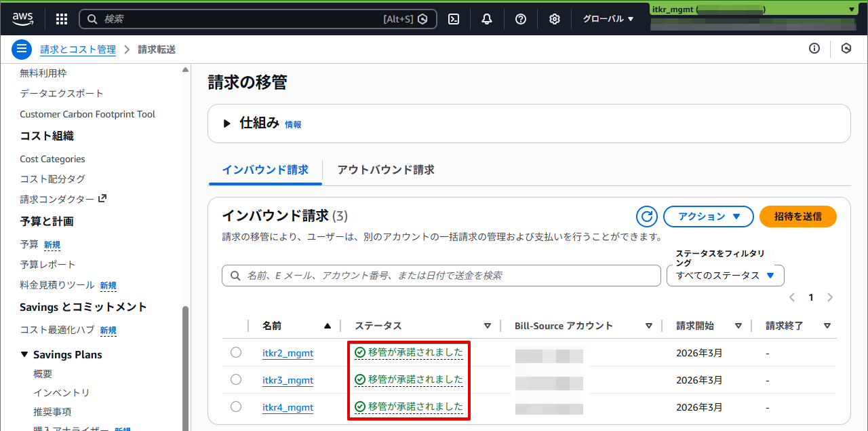Viewport: 868px width, 431px height.
Task: Open the notifications bell
Action: tap(487, 19)
